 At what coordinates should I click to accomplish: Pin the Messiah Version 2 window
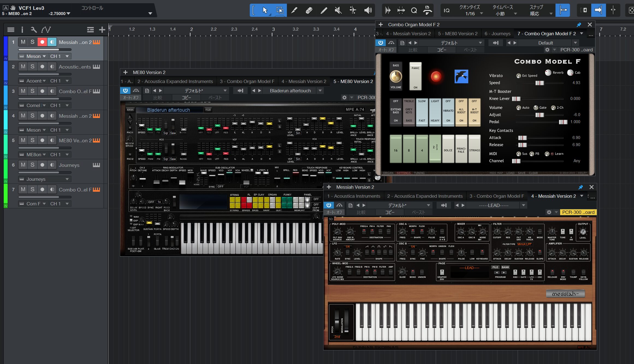[580, 187]
